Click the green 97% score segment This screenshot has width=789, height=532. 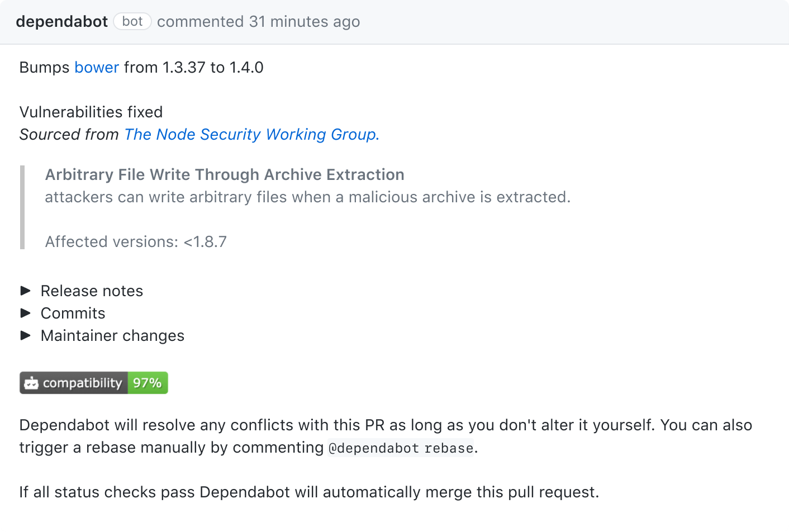click(x=148, y=383)
